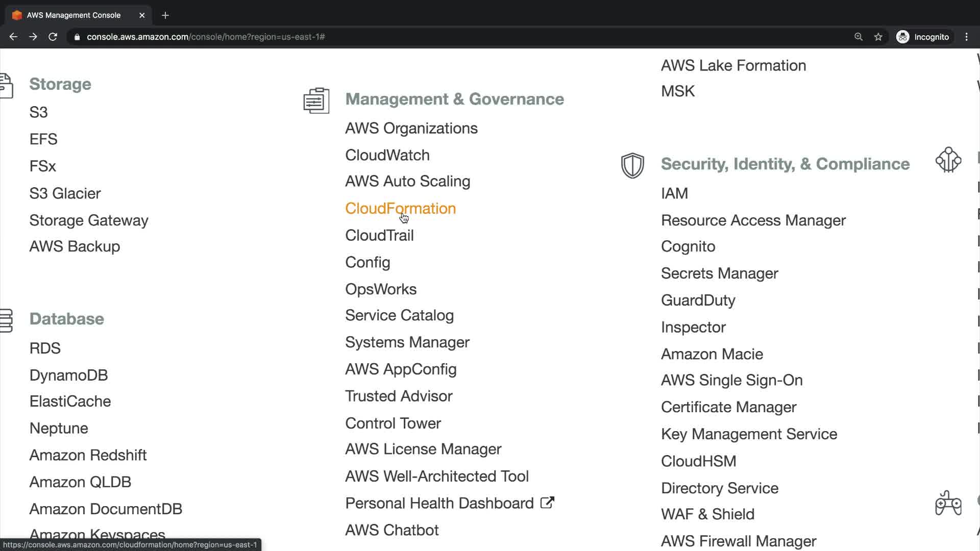The width and height of the screenshot is (980, 551).
Task: Open DynamoDB from Database list
Action: tap(68, 375)
